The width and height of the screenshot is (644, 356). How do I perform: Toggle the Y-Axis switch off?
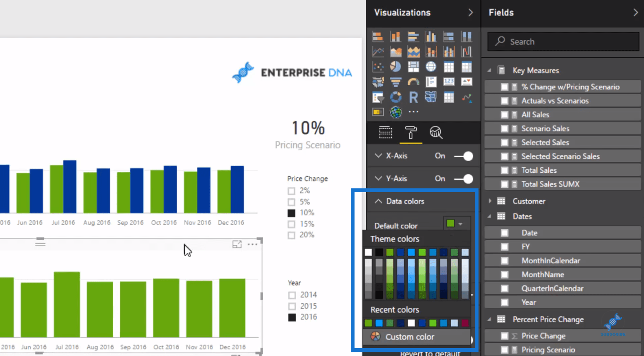point(463,178)
